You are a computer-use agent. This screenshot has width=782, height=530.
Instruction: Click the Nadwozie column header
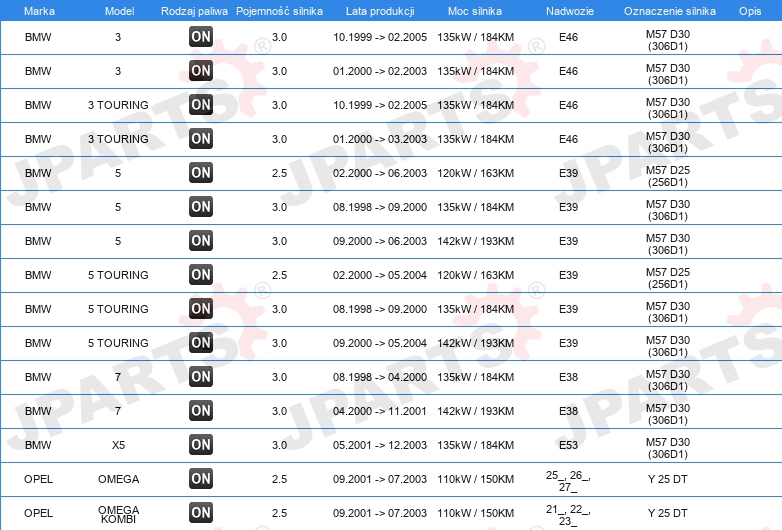click(570, 11)
